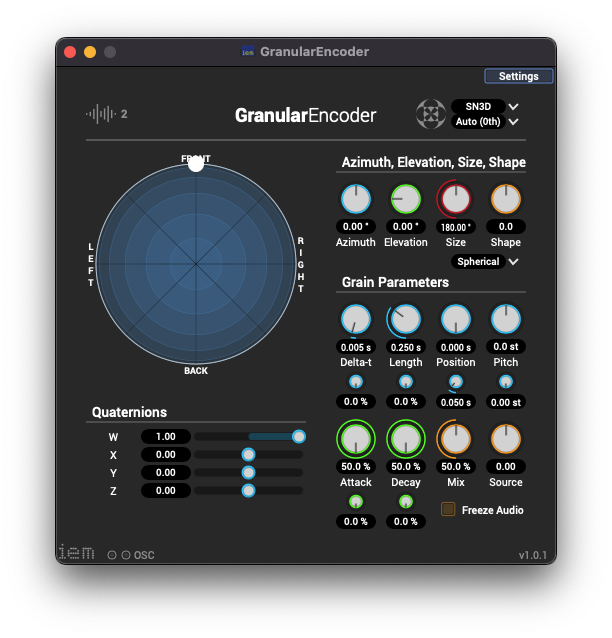This screenshot has width=612, height=638.
Task: Click the Position knob
Action: [456, 319]
